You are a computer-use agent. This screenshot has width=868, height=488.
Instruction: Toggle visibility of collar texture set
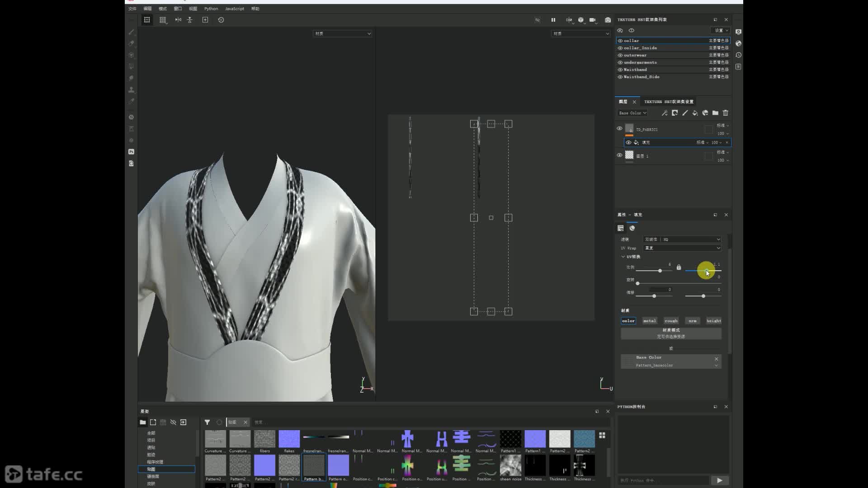point(620,41)
